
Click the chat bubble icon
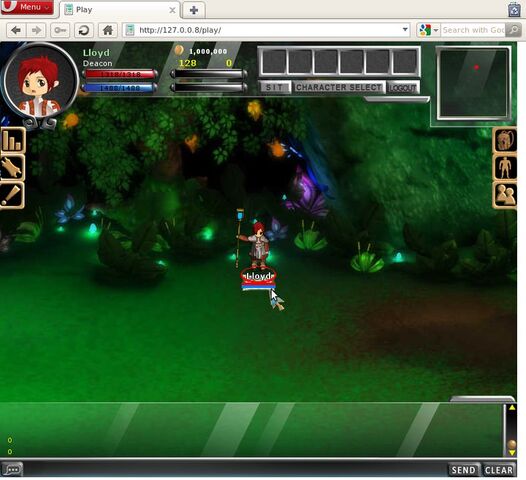(12, 469)
